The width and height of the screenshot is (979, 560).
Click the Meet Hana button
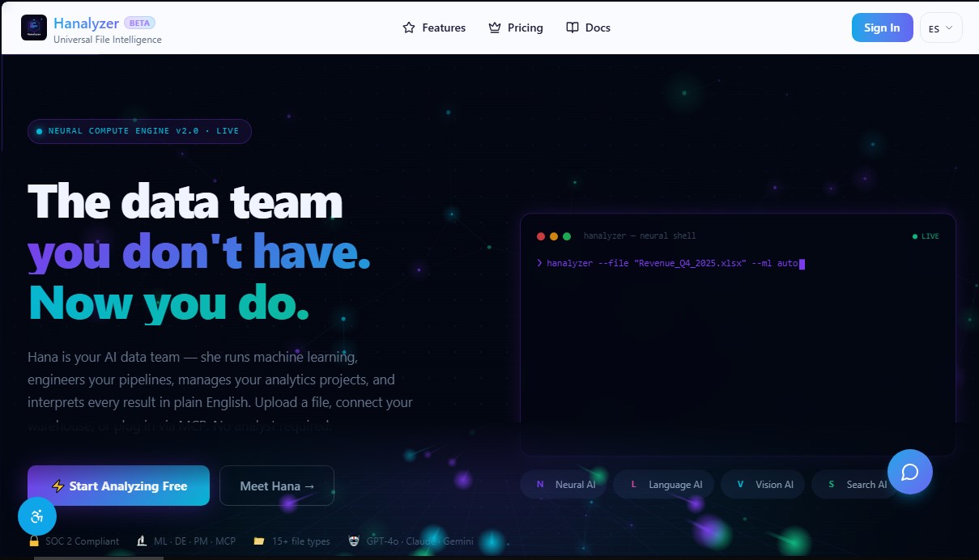click(x=277, y=486)
